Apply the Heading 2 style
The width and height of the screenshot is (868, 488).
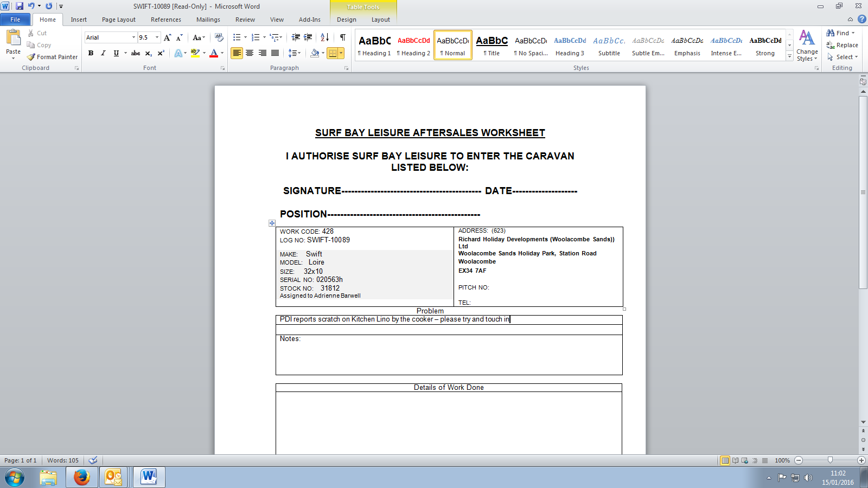pyautogui.click(x=413, y=45)
